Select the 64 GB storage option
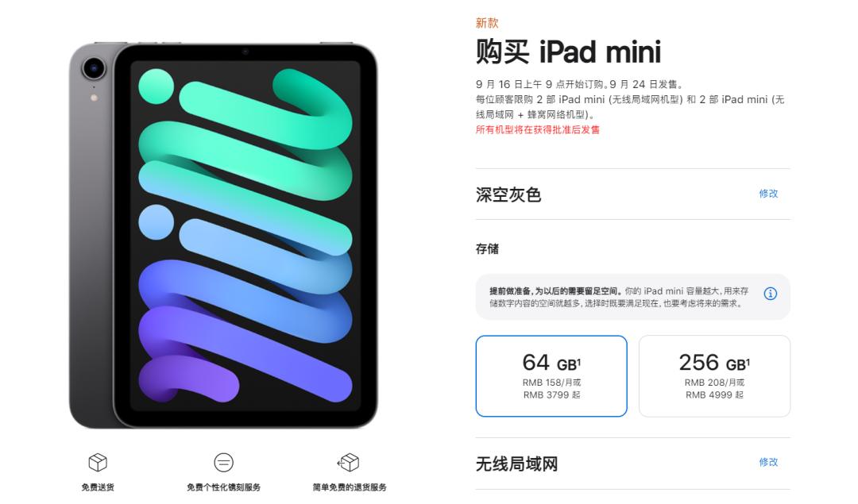858x504 pixels. point(551,376)
